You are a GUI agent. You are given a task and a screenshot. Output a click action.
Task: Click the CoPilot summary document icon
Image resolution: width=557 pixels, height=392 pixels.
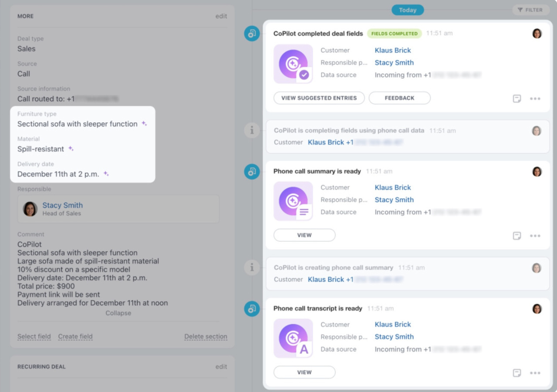(293, 201)
